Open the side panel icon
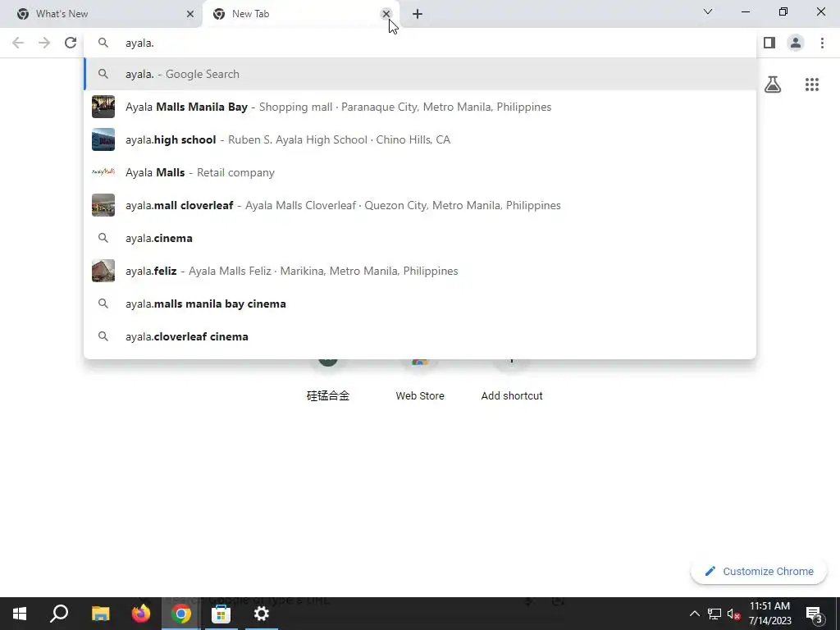The image size is (840, 630). pyautogui.click(x=769, y=43)
